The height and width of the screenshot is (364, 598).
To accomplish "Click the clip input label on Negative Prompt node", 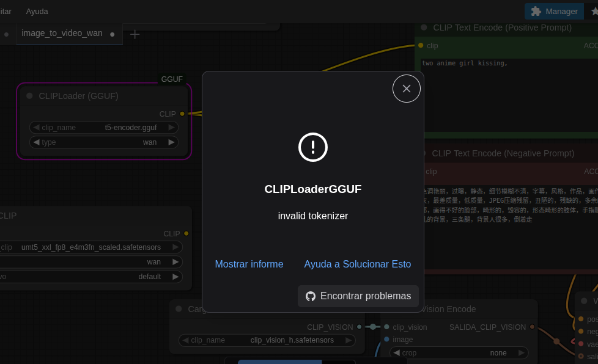I will pyautogui.click(x=431, y=172).
